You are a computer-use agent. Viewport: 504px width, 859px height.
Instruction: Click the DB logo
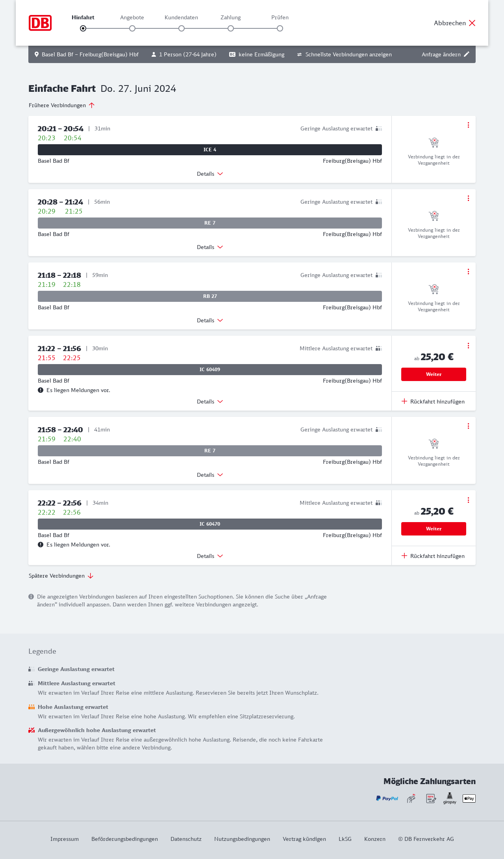(40, 23)
